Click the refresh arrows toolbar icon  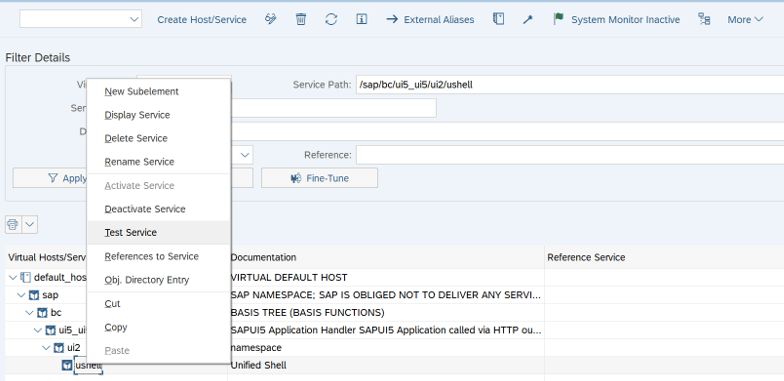pos(331,20)
